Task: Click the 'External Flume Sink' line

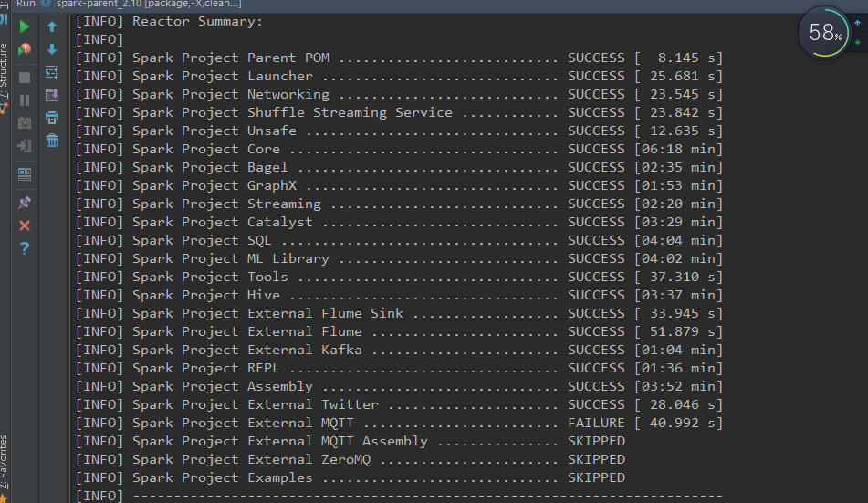Action: tap(399, 314)
